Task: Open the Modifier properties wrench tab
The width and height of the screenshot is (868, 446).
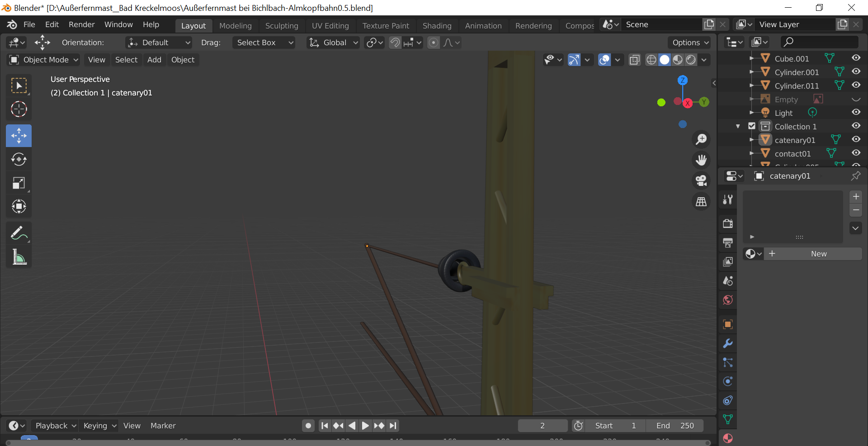Action: 727,343
